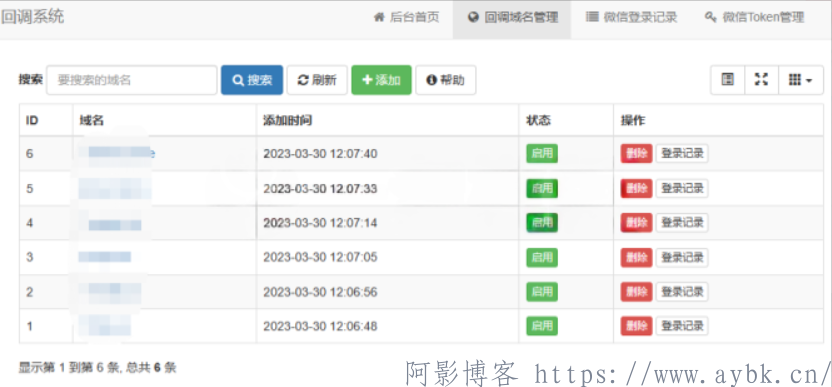Toggle 启用 status for row ID 3

point(542,257)
